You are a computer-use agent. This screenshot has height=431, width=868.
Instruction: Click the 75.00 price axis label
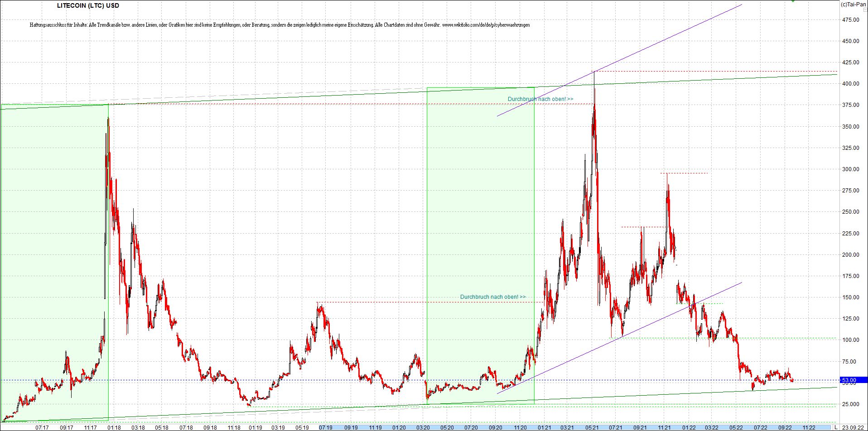(849, 362)
